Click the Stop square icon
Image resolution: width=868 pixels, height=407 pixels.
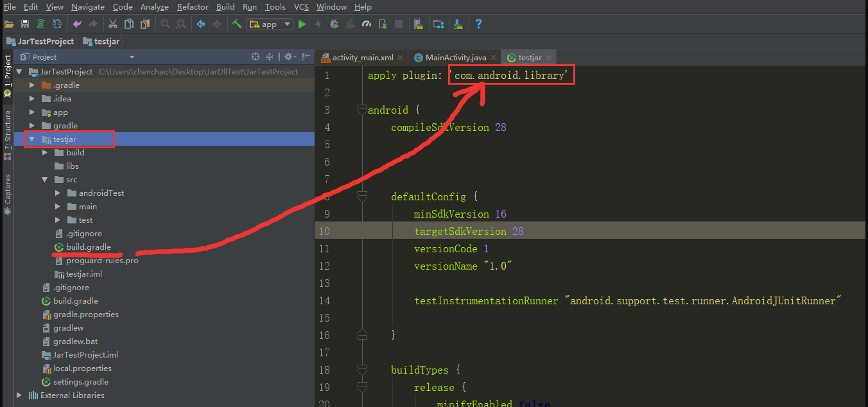pyautogui.click(x=399, y=24)
